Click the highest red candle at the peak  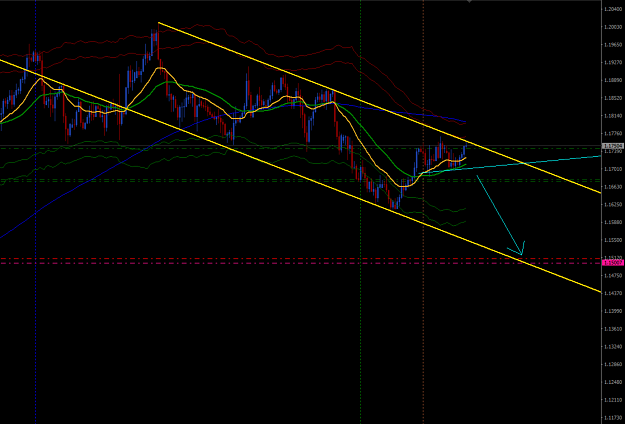pyautogui.click(x=158, y=44)
